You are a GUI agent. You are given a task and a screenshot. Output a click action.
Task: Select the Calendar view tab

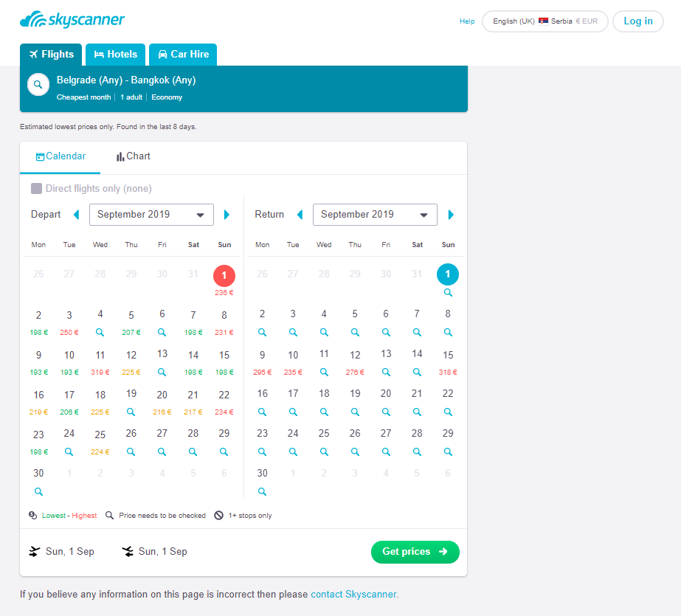click(61, 156)
